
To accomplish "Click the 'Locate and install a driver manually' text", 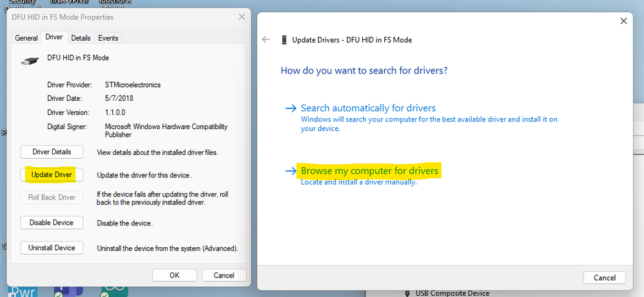I will point(359,182).
